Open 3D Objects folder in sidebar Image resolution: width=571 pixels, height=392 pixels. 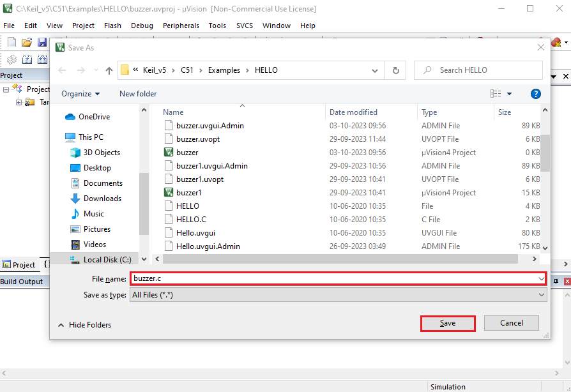95,153
